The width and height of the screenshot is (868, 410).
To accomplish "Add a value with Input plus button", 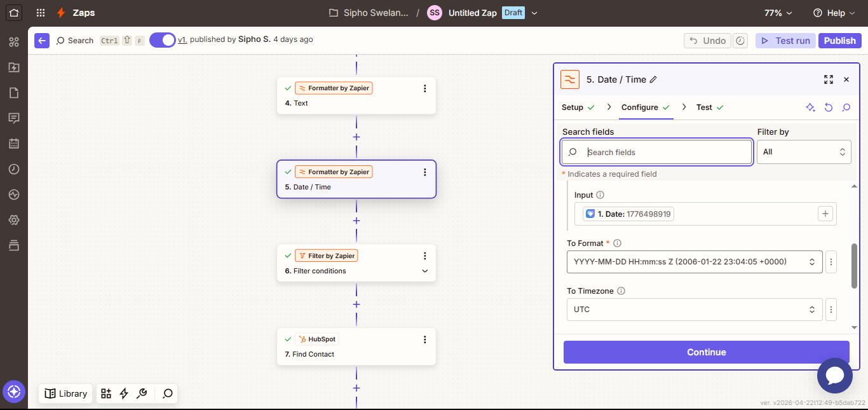I will pyautogui.click(x=825, y=214).
